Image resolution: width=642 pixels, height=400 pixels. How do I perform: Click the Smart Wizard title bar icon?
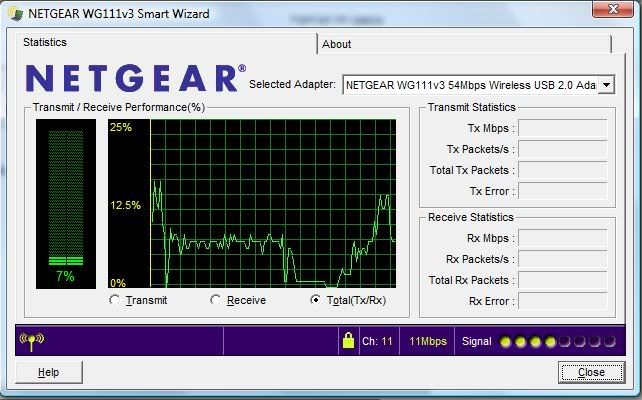[x=16, y=14]
